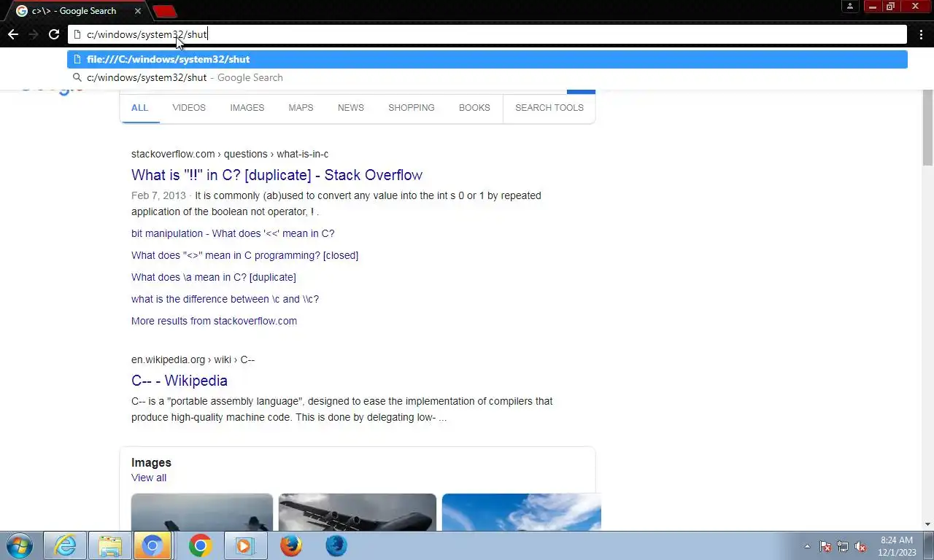Open the Windows Start menu
The image size is (934, 560).
click(x=20, y=545)
